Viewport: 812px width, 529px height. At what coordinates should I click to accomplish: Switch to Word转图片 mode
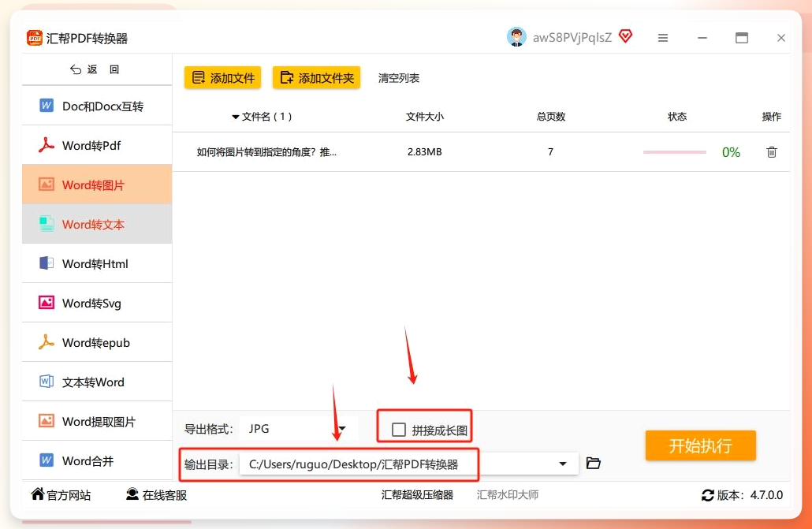tap(97, 184)
